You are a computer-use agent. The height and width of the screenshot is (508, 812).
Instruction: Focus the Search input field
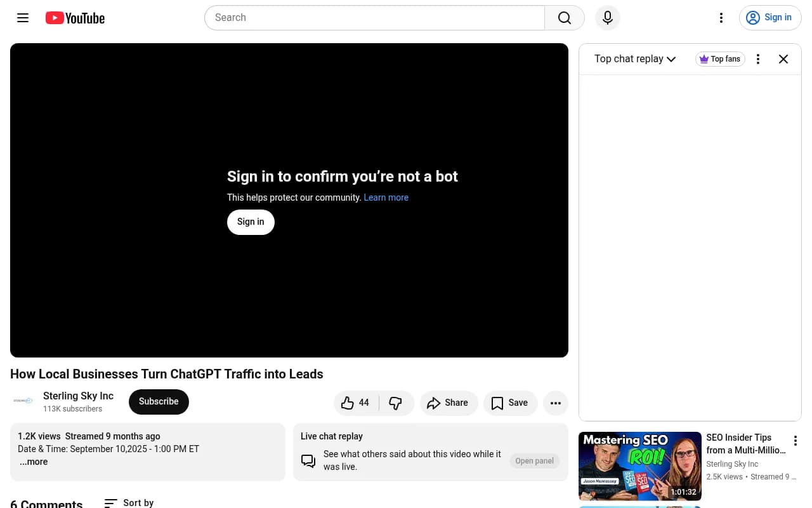(374, 18)
